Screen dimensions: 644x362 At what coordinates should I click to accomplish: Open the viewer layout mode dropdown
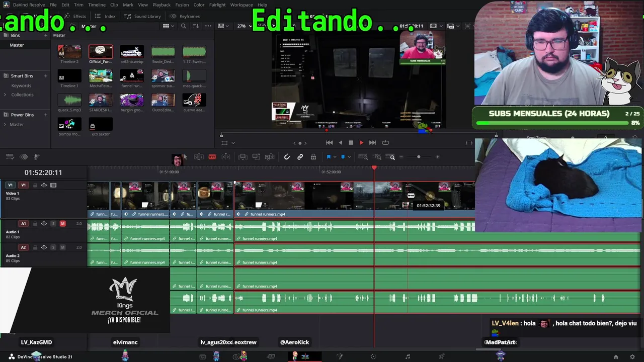click(223, 26)
